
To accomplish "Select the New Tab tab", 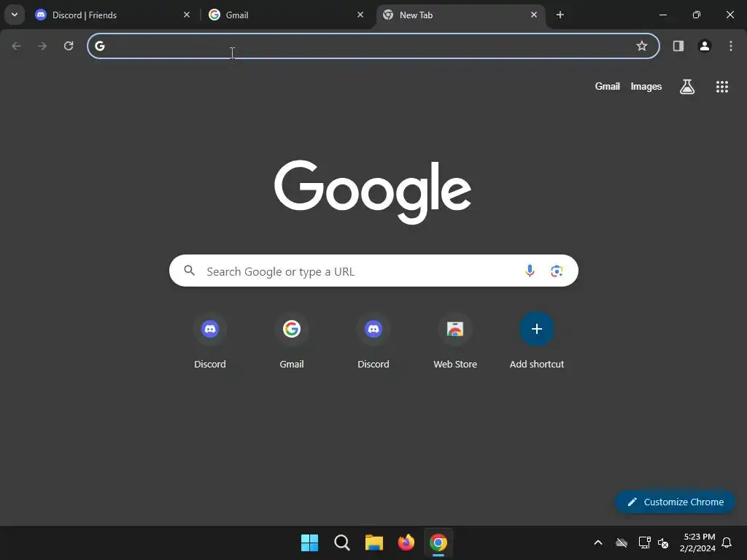I will (x=460, y=15).
